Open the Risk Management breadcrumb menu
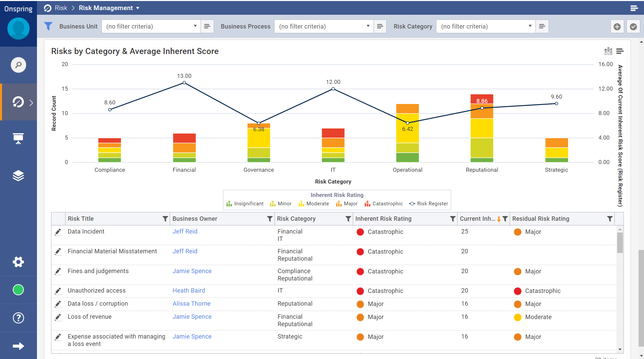 109,8
